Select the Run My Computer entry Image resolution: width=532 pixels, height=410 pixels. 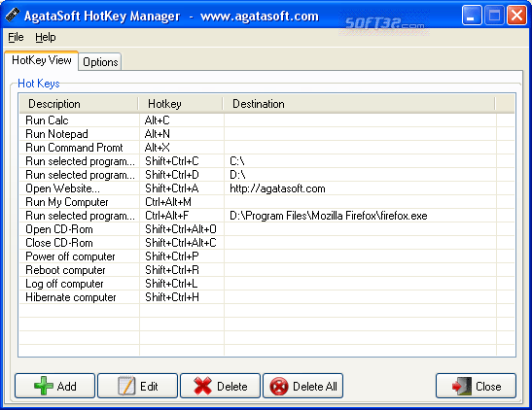[x=67, y=202]
